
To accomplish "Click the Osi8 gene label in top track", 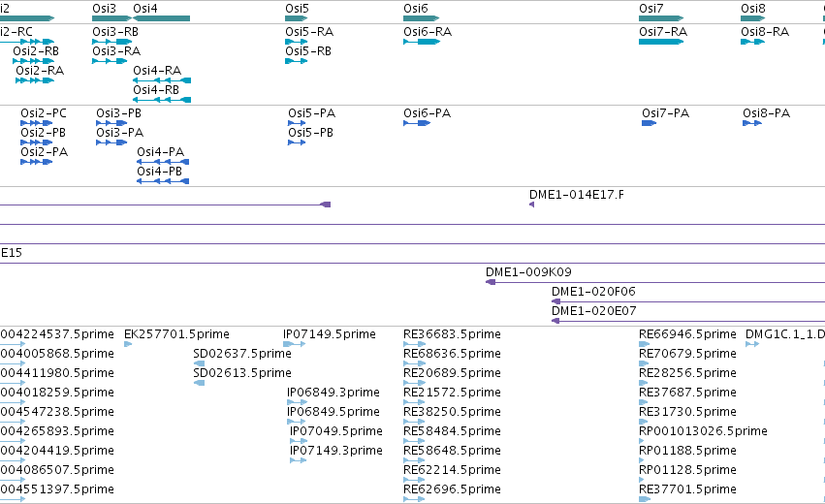I will pyautogui.click(x=753, y=9).
